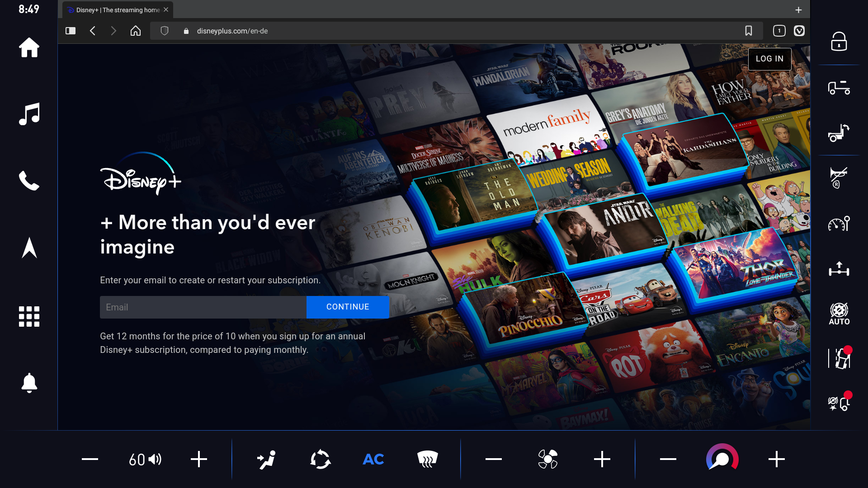Click the Email input field
Viewport: 868px width, 488px height.
(203, 307)
